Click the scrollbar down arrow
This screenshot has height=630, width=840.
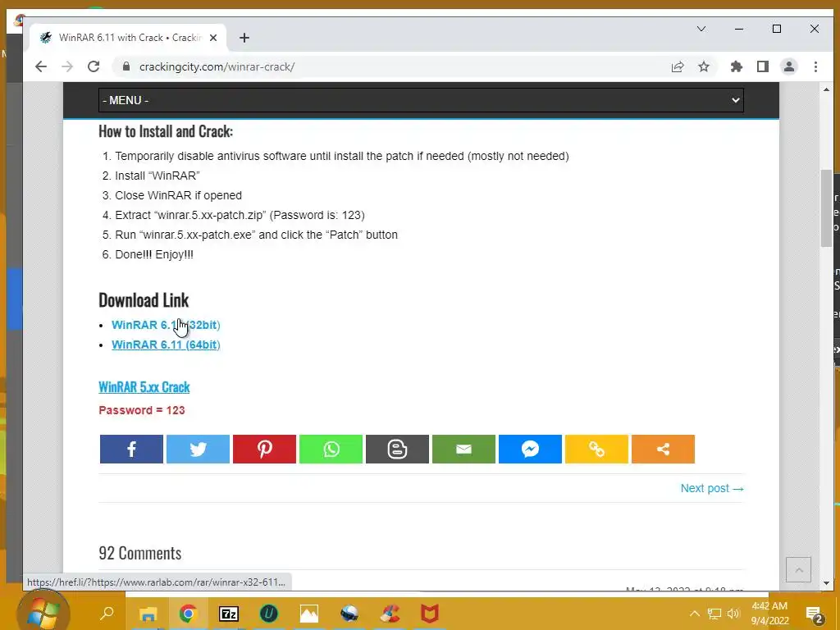826,583
